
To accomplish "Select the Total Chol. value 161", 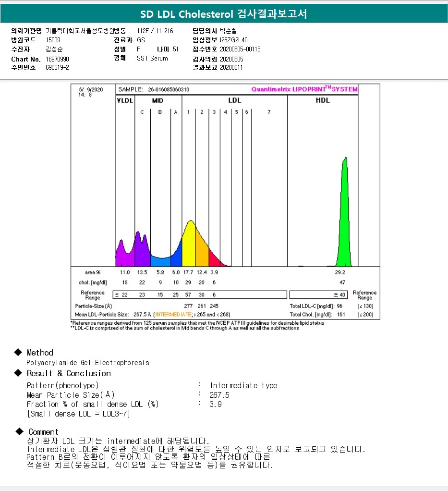I will pos(342,315).
